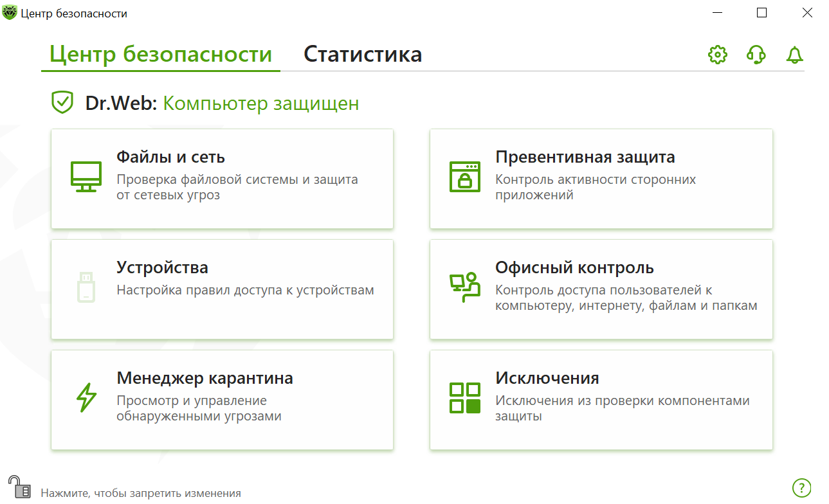This screenshot has height=504, width=829.
Task: Select the Центр безопасности tab
Action: pyautogui.click(x=161, y=54)
